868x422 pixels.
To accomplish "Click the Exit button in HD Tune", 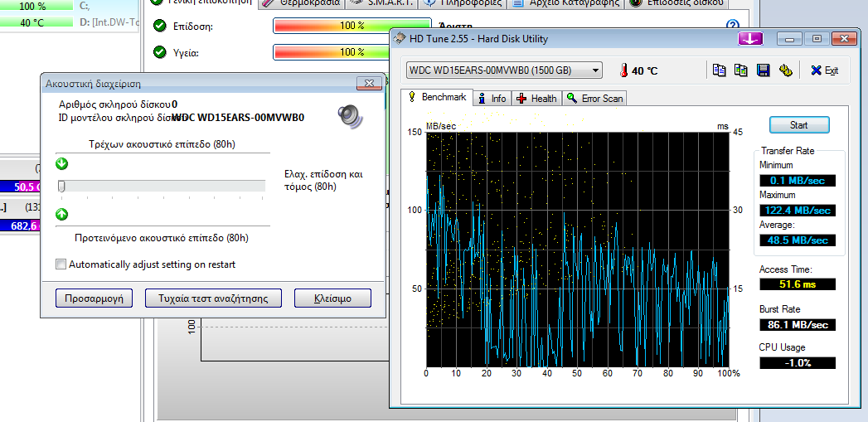I will coord(825,70).
